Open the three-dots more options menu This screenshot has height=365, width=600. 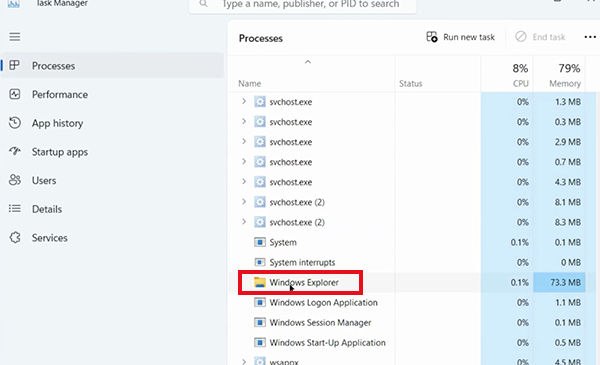pos(590,37)
